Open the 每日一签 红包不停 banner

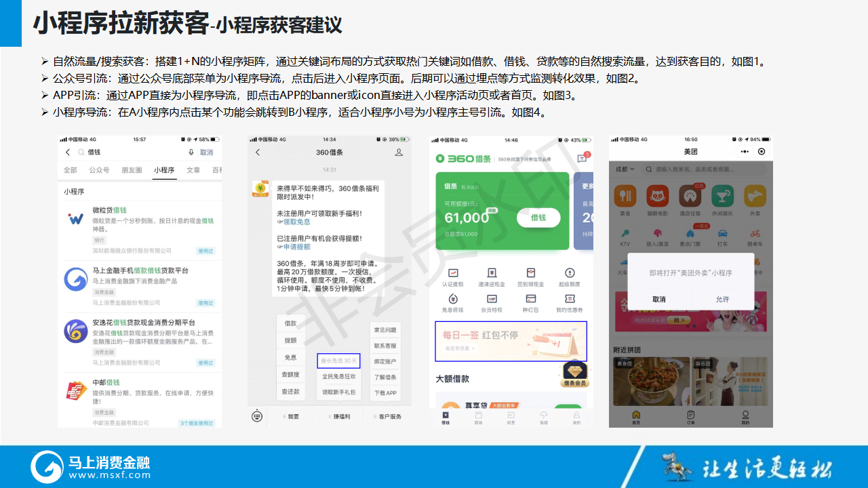pyautogui.click(x=511, y=341)
